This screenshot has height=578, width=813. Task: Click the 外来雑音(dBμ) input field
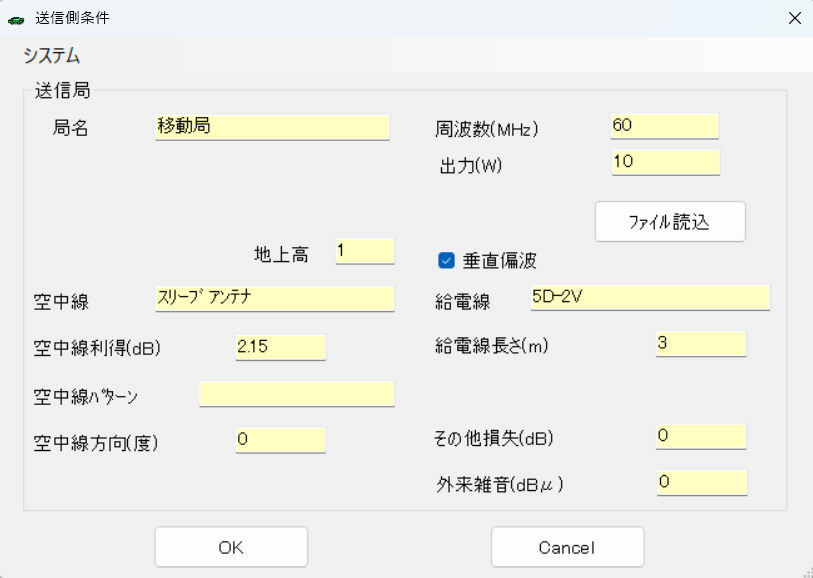coord(700,482)
